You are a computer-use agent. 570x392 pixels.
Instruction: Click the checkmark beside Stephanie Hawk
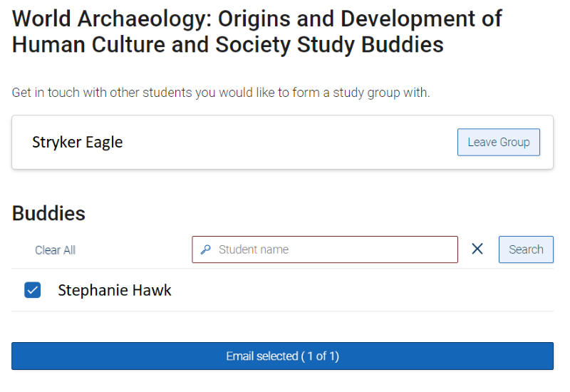click(32, 290)
